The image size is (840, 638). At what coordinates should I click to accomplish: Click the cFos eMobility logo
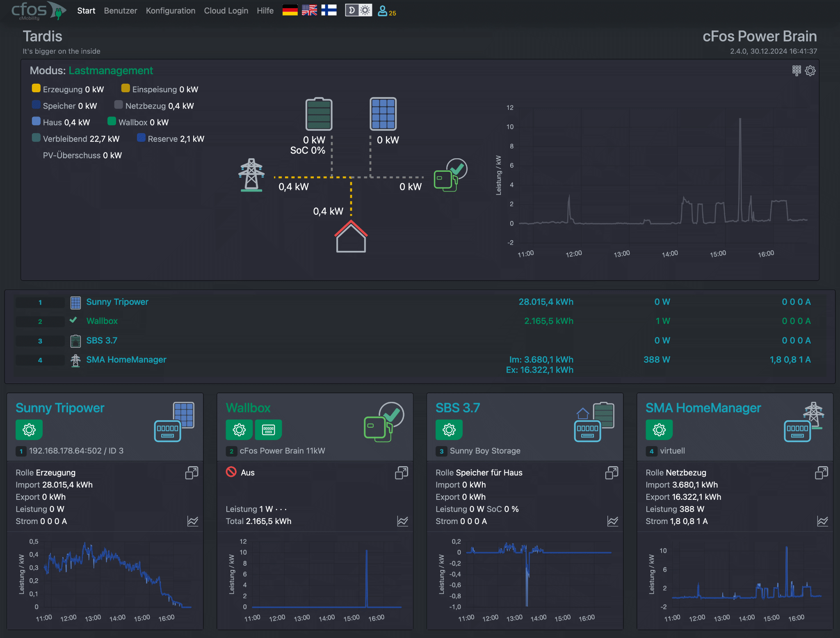(x=37, y=10)
